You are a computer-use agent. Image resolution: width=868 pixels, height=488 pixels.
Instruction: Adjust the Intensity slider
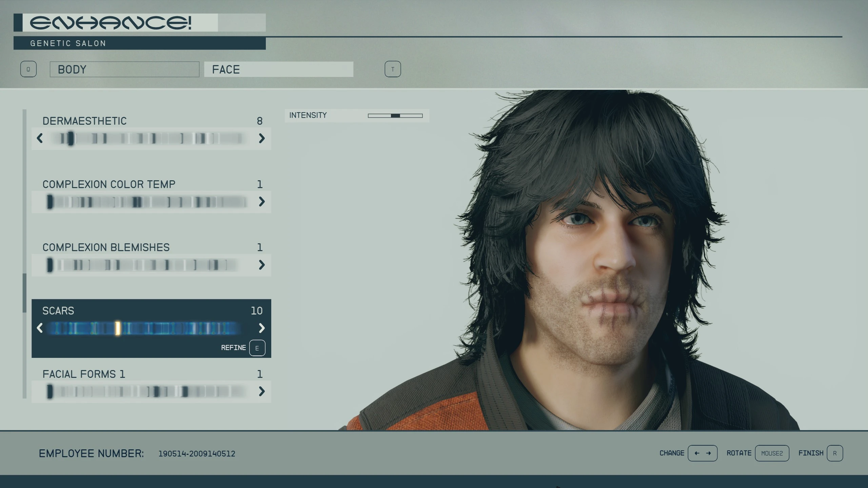[395, 116]
